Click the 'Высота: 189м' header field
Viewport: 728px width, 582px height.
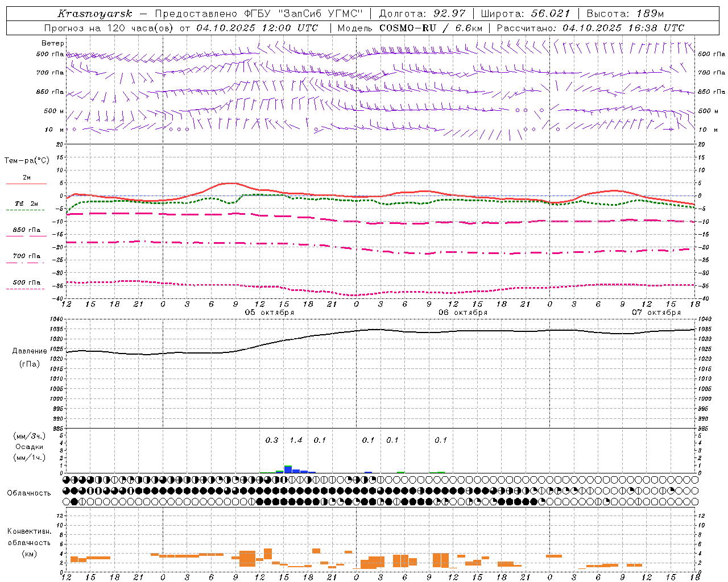(625, 14)
